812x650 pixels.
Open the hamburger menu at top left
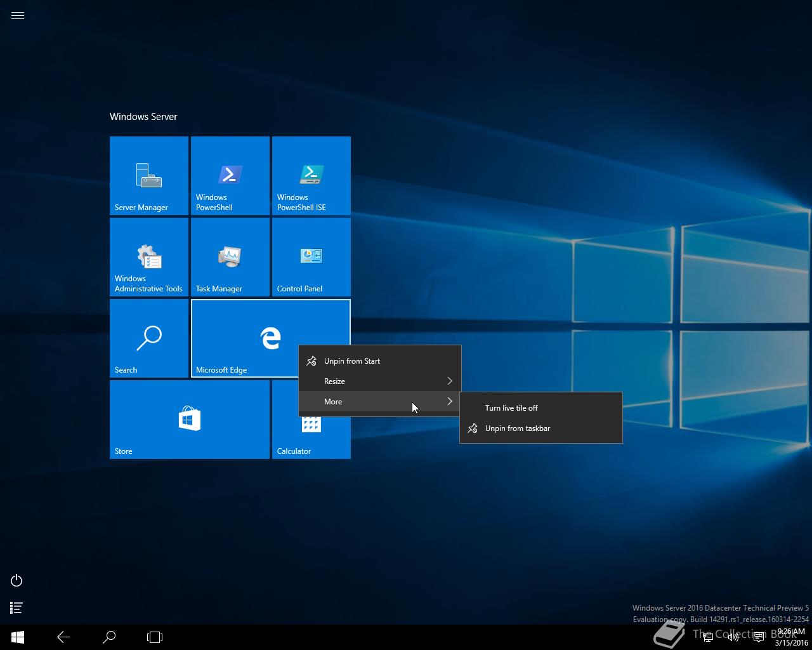18,16
